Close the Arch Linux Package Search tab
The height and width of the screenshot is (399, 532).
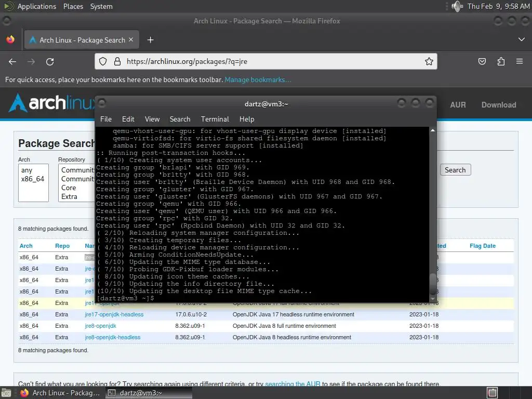pos(131,39)
